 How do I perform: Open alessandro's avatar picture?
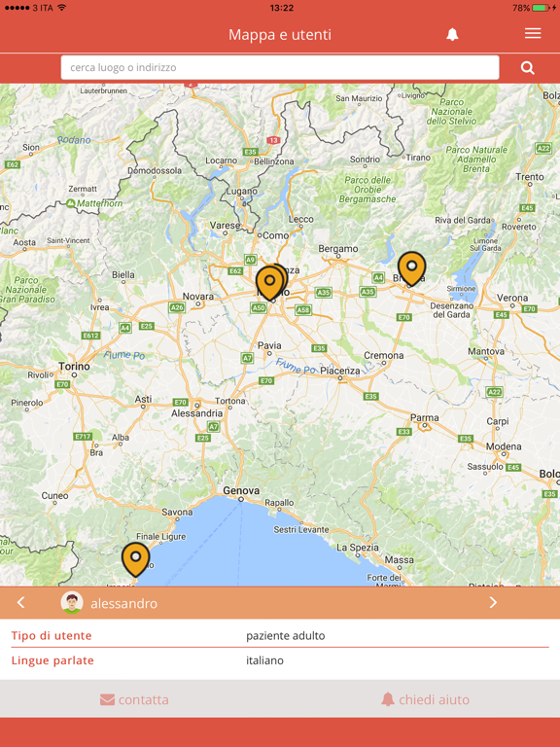pos(72,603)
